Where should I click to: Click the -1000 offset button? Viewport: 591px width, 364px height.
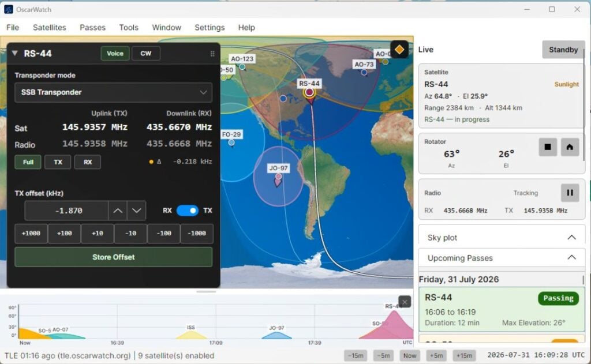tap(197, 234)
